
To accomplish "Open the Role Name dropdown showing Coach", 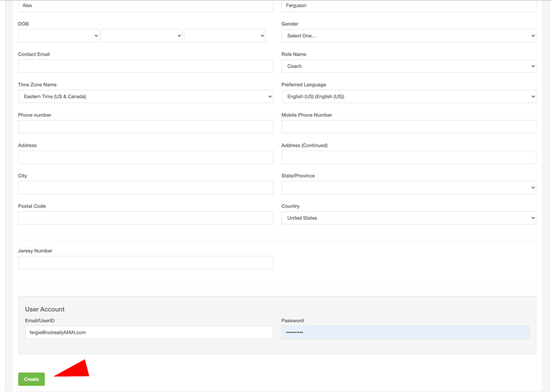I will (408, 66).
